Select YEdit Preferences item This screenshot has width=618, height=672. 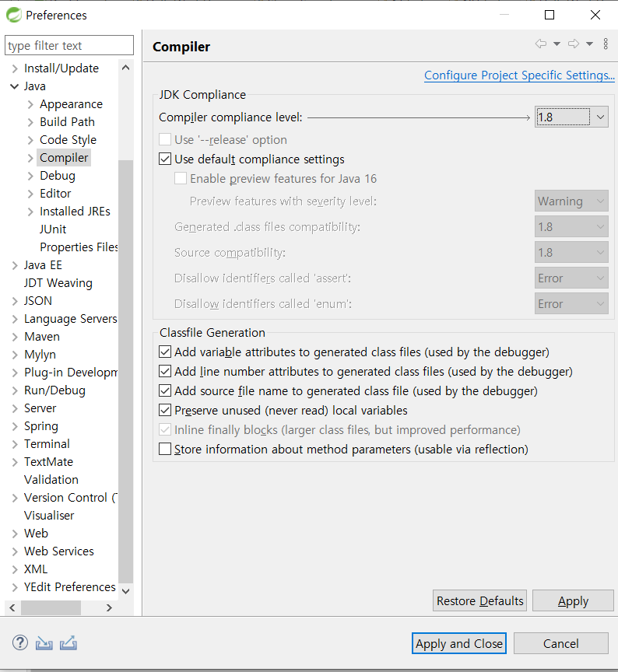coord(70,587)
